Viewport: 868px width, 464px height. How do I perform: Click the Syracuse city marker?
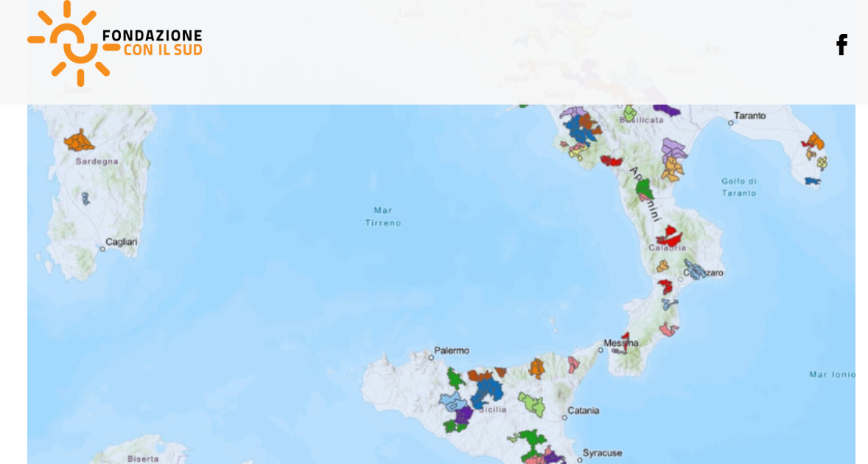click(578, 460)
